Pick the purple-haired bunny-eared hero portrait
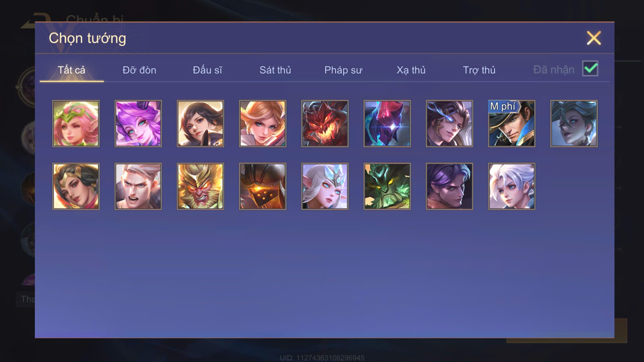This screenshot has width=644, height=362. click(138, 124)
